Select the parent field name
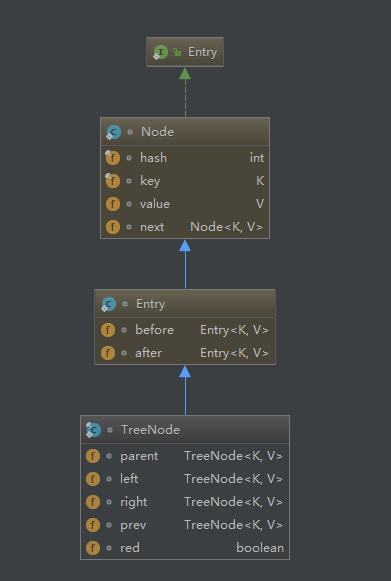The height and width of the screenshot is (581, 391). click(x=139, y=456)
